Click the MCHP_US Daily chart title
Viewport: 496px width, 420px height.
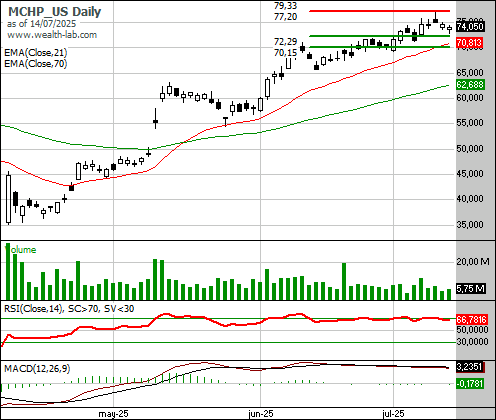click(55, 11)
